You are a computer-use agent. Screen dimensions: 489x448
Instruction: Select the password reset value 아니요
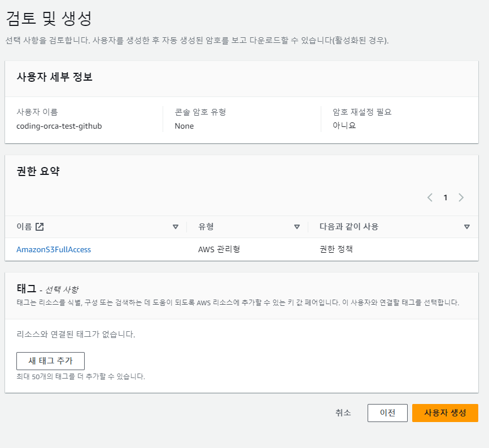point(344,126)
